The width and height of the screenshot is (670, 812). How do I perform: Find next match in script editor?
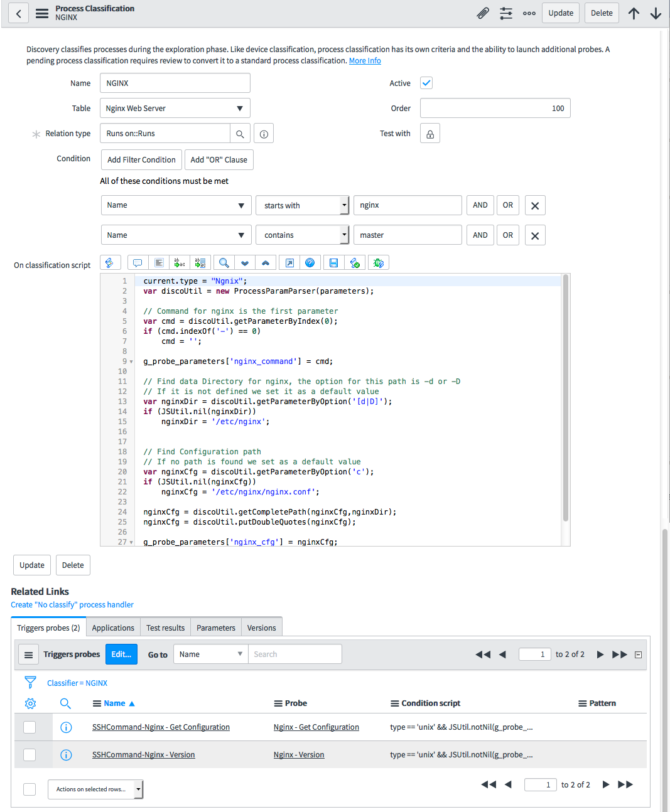tap(245, 263)
